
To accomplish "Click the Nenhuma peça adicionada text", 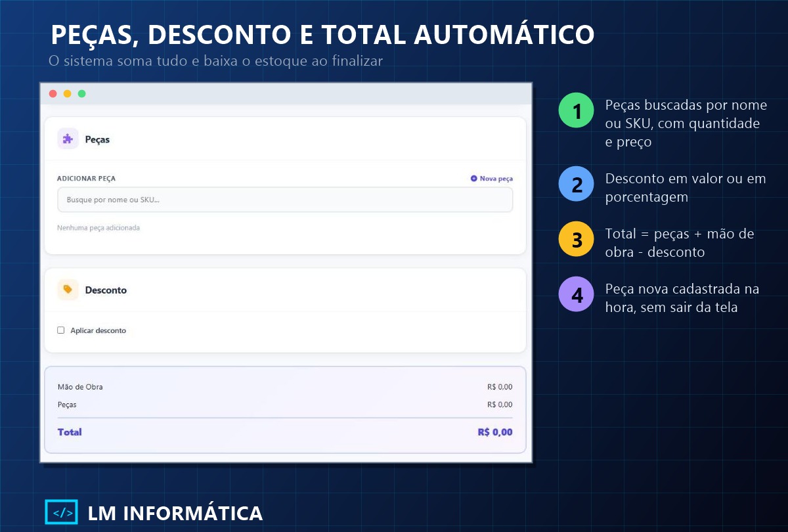I will click(98, 228).
